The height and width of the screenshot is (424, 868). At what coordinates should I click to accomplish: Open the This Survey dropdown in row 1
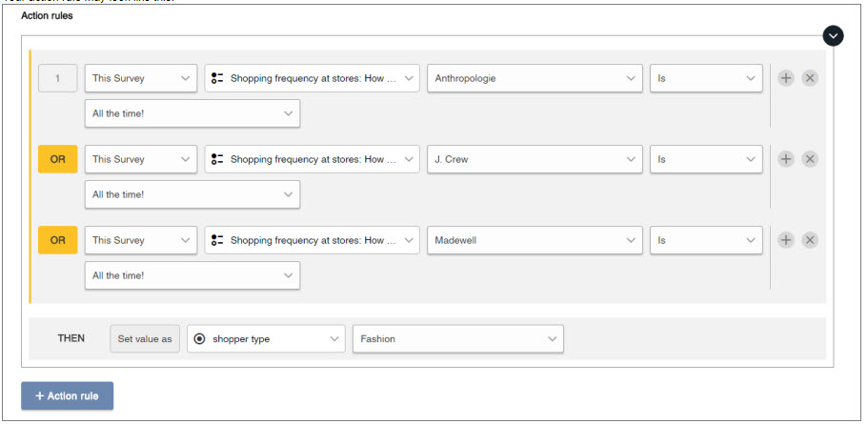(x=141, y=78)
